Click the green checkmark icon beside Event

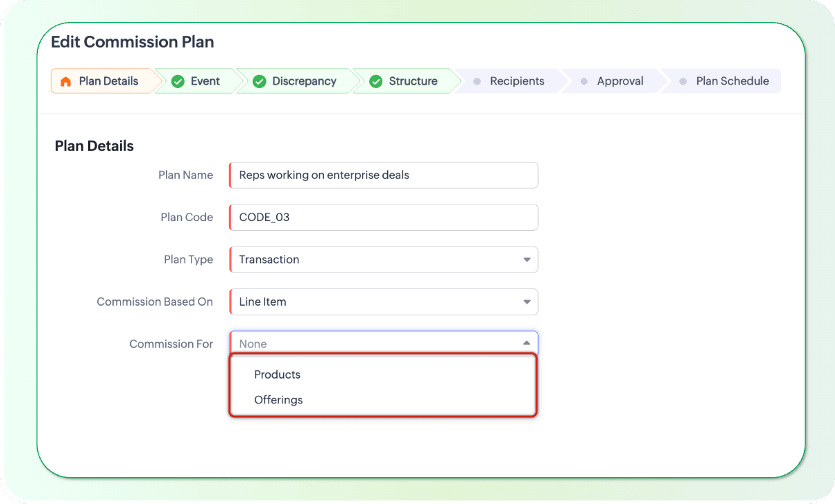click(178, 81)
